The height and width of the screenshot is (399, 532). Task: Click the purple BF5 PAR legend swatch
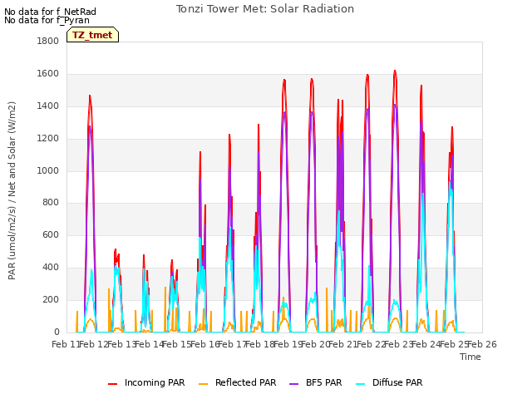point(293,384)
